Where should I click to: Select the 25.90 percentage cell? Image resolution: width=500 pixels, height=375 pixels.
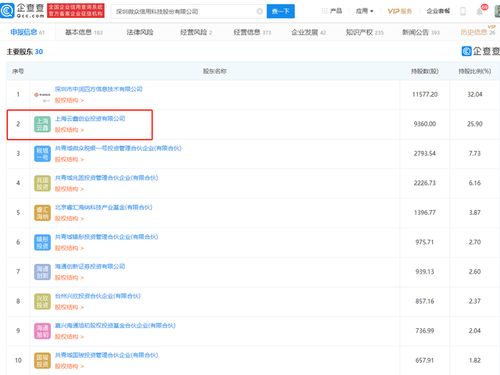[475, 124]
